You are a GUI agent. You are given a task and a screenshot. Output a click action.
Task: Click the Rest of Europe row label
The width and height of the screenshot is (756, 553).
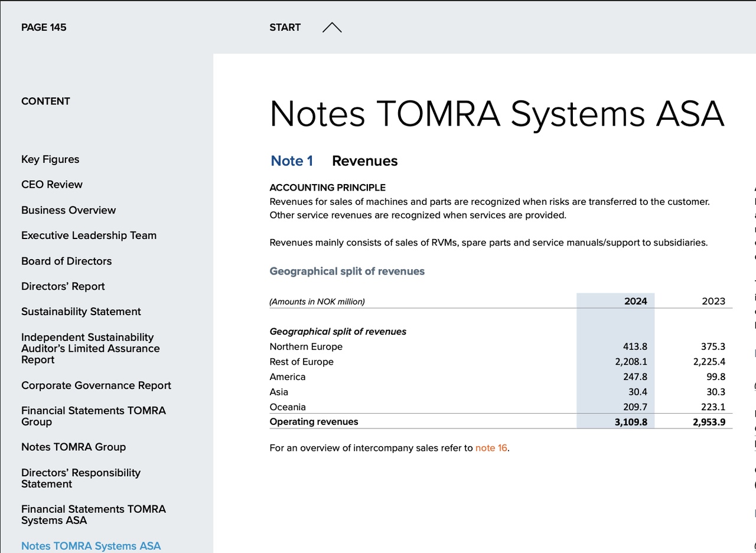click(301, 362)
